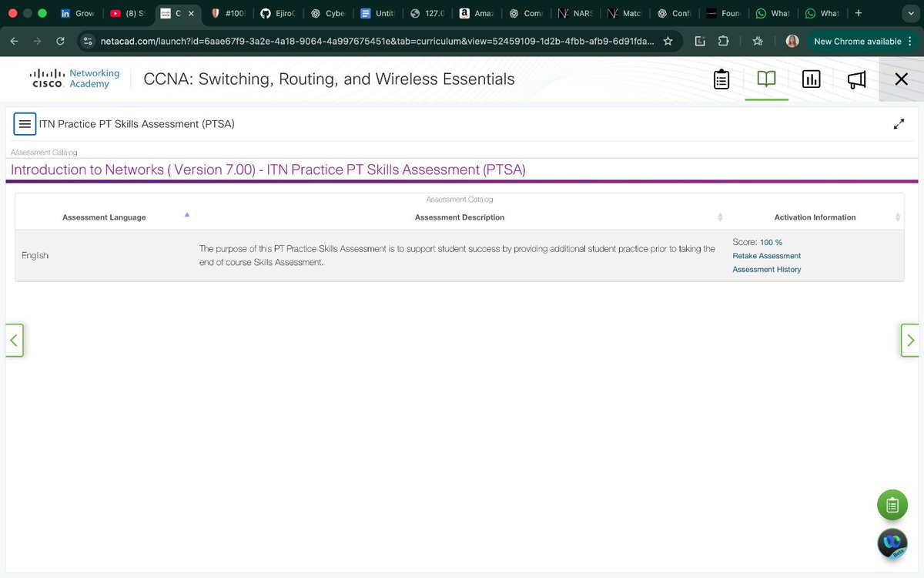Click the Retake Assessment link
This screenshot has height=578, width=924.
pyautogui.click(x=766, y=256)
